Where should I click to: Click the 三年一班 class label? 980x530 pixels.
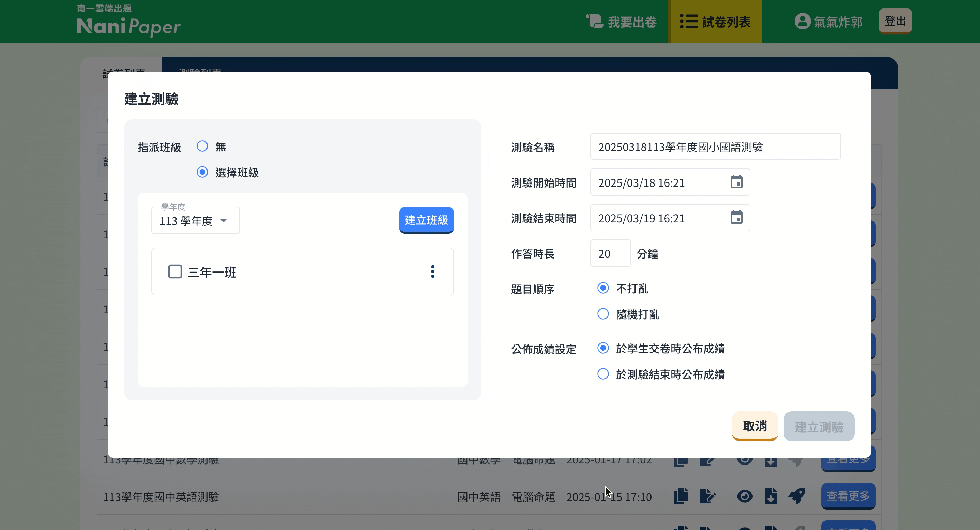coord(212,272)
